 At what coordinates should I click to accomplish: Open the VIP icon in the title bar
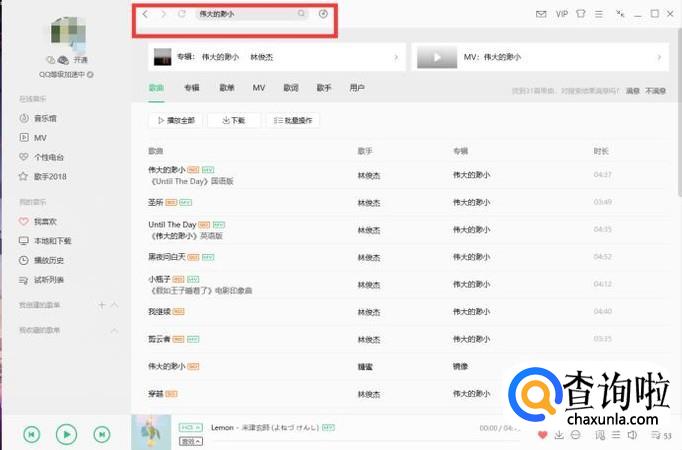click(x=562, y=14)
